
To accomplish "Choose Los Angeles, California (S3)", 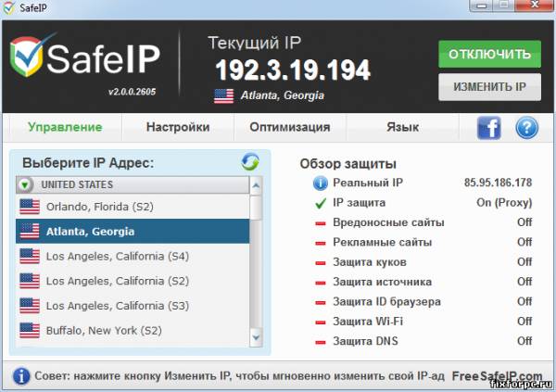I will coord(133,306).
